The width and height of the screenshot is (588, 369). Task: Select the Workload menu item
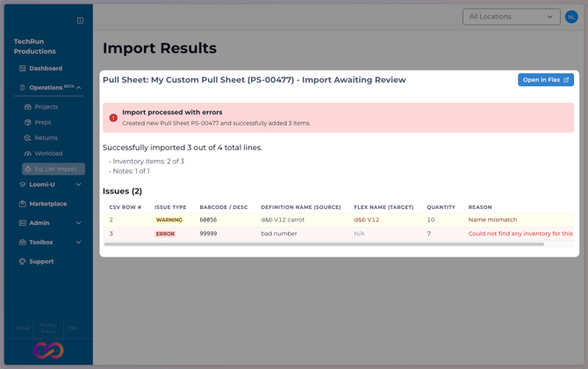48,154
